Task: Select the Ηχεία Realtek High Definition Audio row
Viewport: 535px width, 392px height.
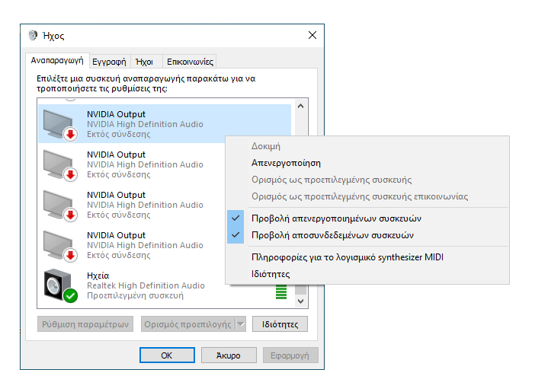Action: point(165,285)
